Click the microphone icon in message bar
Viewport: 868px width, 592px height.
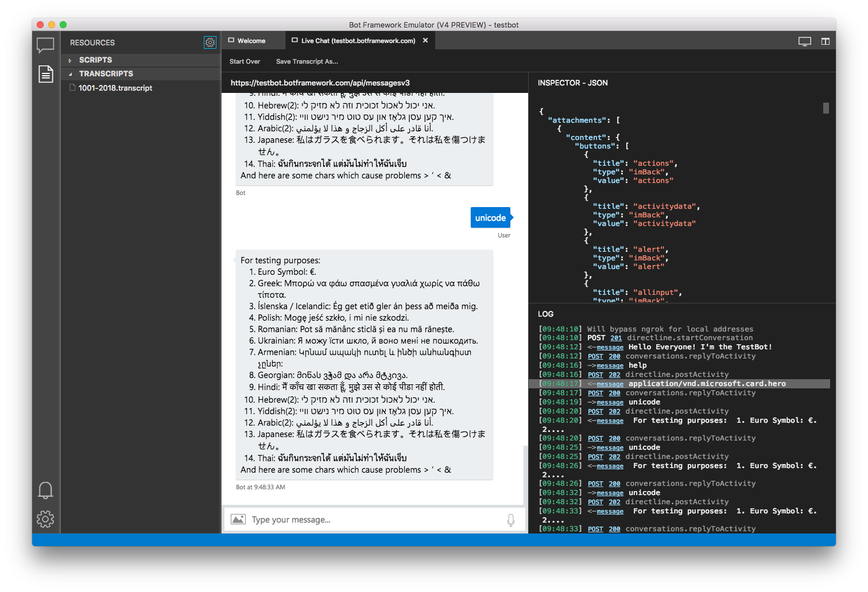[510, 520]
